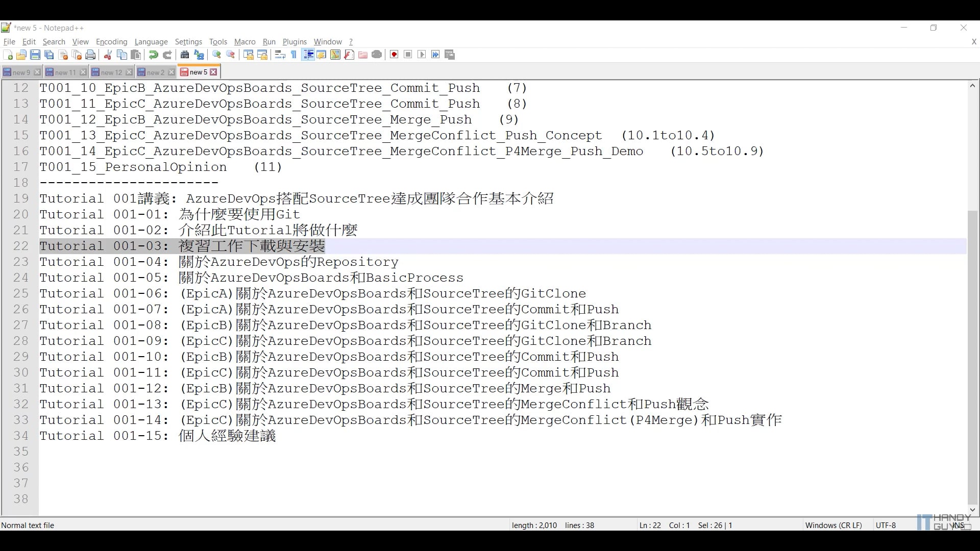Image resolution: width=980 pixels, height=551 pixels.
Task: Click the Save All toolbar icon
Action: point(49,55)
